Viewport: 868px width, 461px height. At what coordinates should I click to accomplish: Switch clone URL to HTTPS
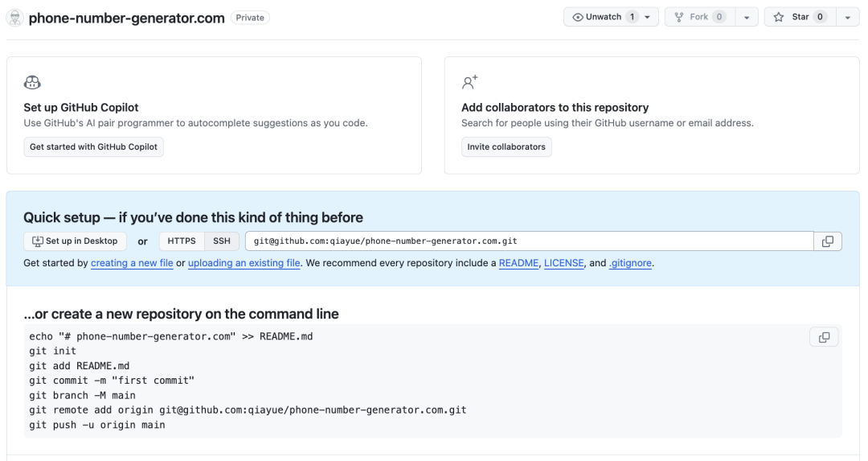tap(182, 241)
